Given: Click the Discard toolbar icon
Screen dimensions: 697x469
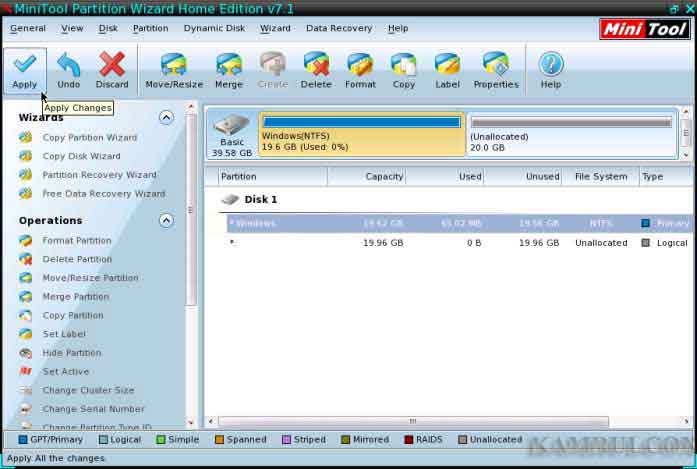Looking at the screenshot, I should pos(112,71).
